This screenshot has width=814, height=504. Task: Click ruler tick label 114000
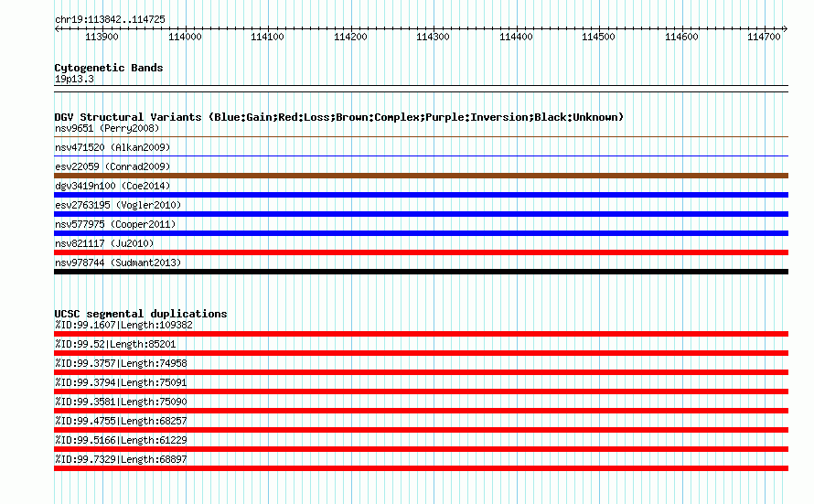pos(185,37)
